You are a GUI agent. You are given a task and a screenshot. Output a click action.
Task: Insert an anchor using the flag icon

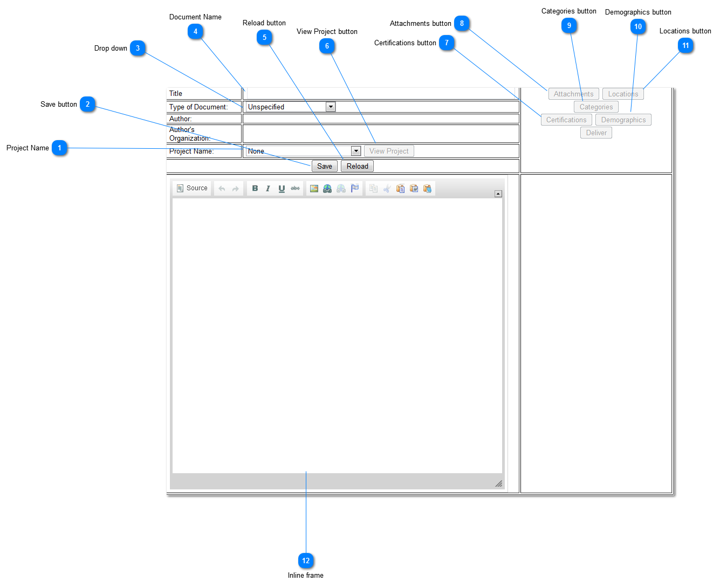pos(354,188)
